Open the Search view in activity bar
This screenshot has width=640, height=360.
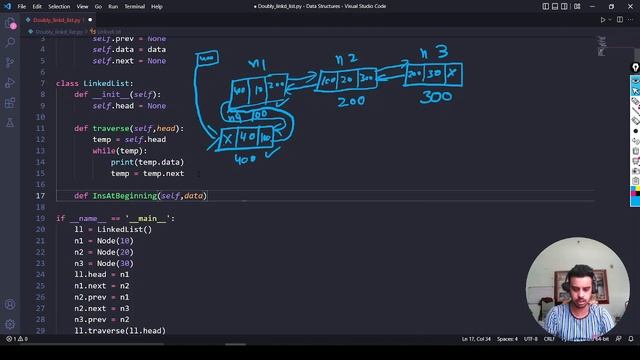(10, 42)
